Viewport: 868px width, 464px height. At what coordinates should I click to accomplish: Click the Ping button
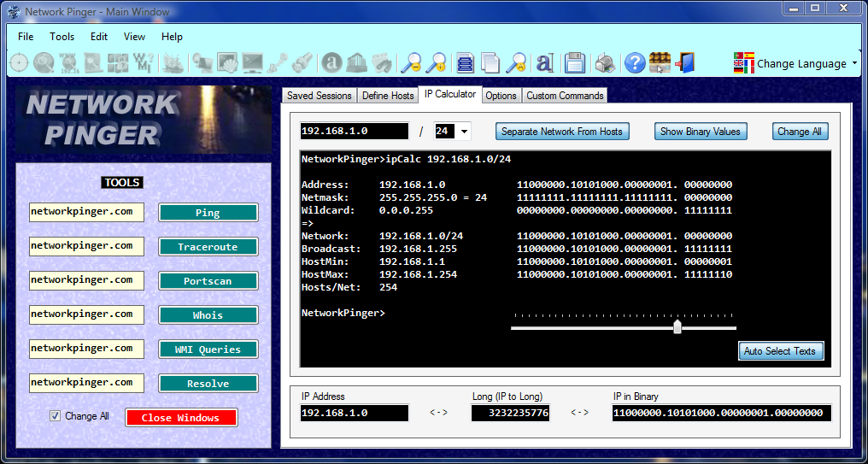(x=208, y=213)
